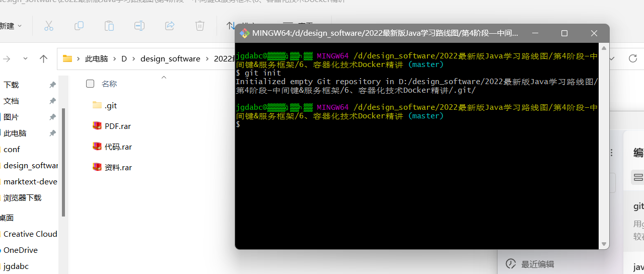This screenshot has width=644, height=274.
Task: Refresh the Explorer folder view
Action: (633, 59)
